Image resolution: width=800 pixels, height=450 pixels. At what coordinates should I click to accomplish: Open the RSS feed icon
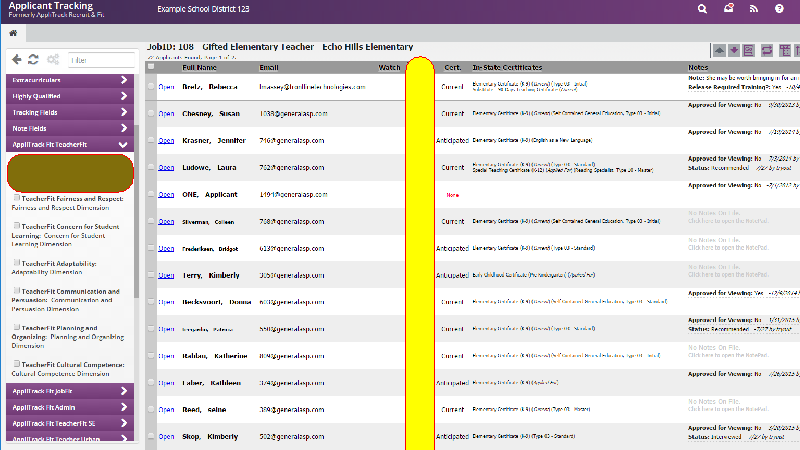click(754, 9)
